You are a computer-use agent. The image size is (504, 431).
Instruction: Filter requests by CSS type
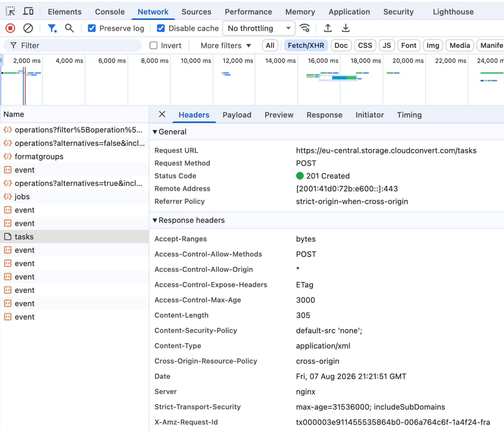point(365,46)
